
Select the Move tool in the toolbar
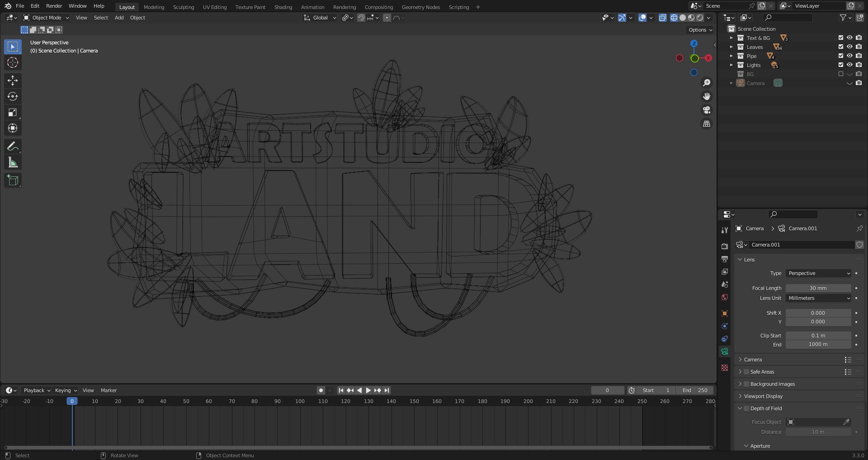pos(13,81)
